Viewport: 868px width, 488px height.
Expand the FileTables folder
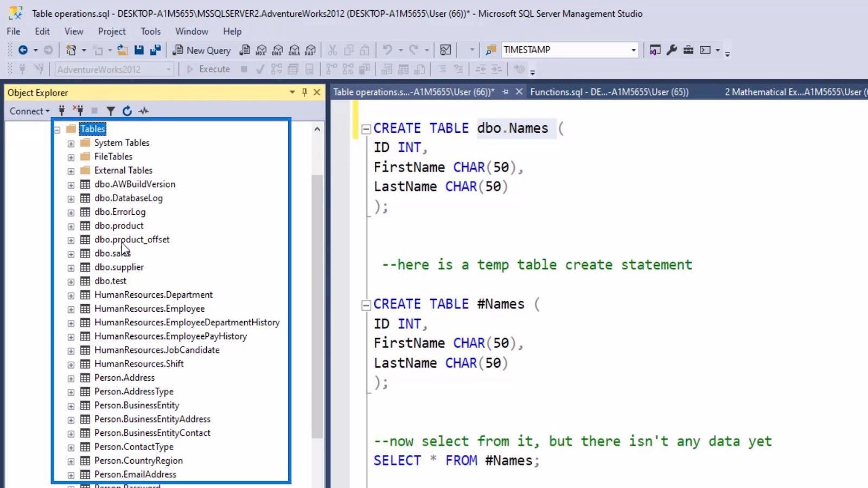tap(71, 157)
